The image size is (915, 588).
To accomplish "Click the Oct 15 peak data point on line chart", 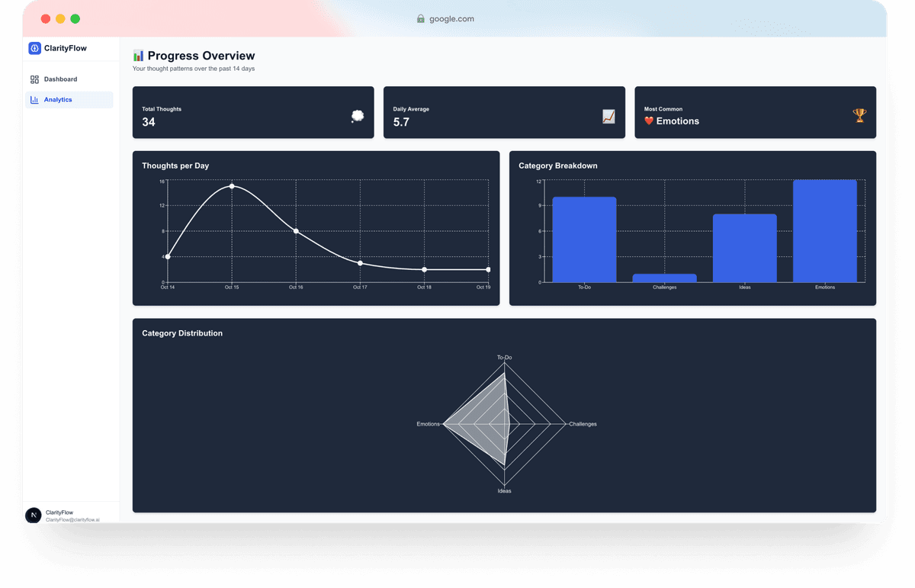I will 233,185.
